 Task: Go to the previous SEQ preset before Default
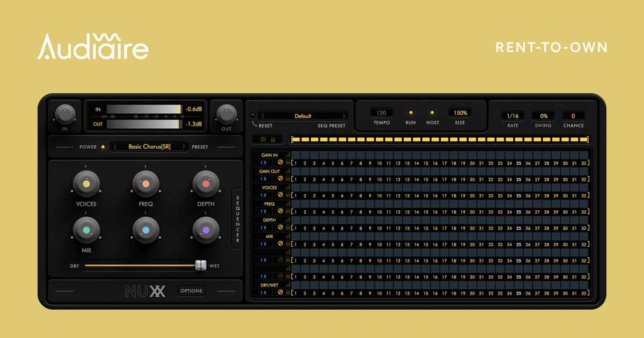click(262, 116)
